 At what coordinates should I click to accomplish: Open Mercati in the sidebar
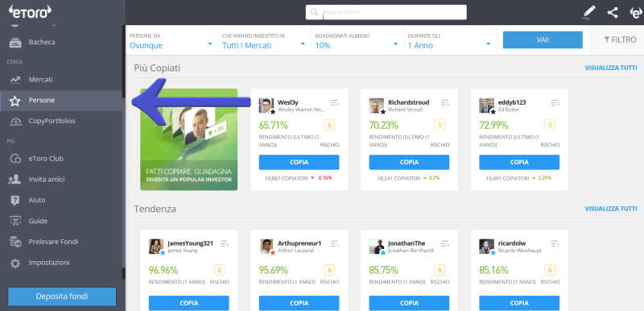(x=62, y=79)
